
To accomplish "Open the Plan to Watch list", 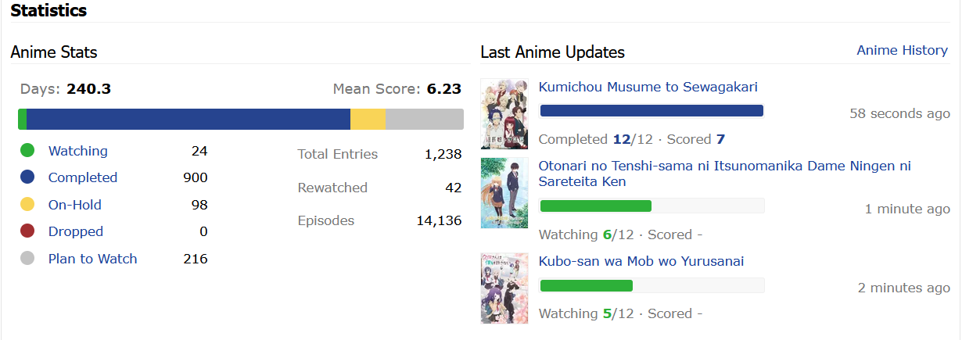I will 92,259.
